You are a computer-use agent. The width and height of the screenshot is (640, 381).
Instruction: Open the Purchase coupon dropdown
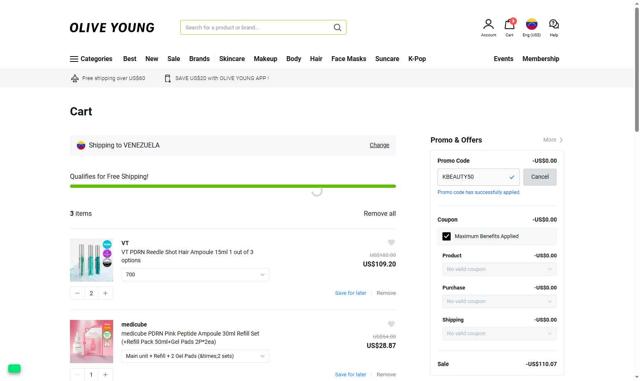(499, 301)
